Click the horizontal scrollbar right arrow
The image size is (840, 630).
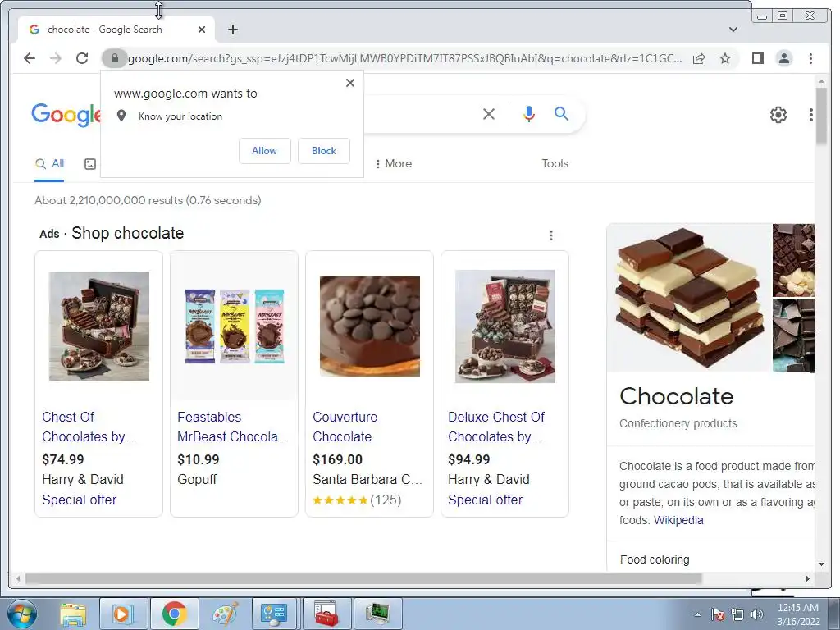pos(808,578)
